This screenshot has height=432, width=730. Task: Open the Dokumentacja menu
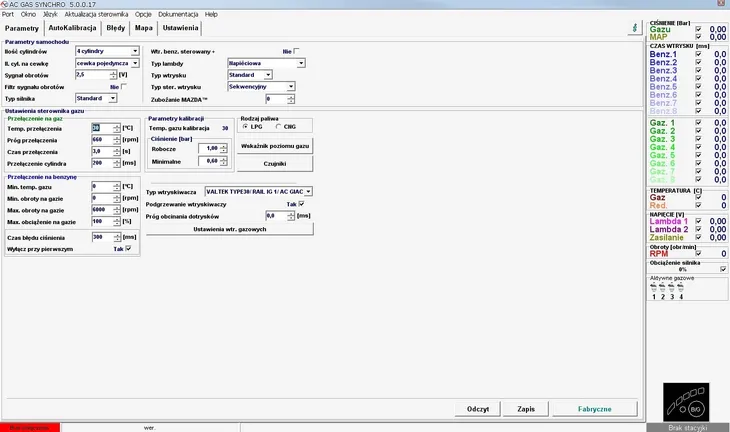[179, 15]
